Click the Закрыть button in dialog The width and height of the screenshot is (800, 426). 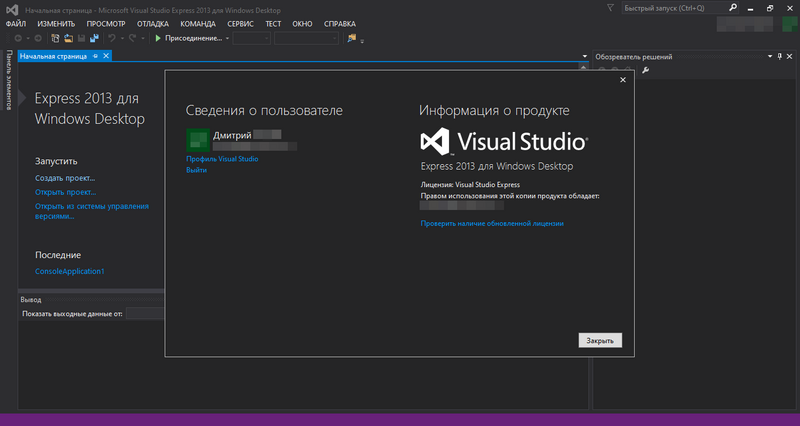tap(600, 340)
